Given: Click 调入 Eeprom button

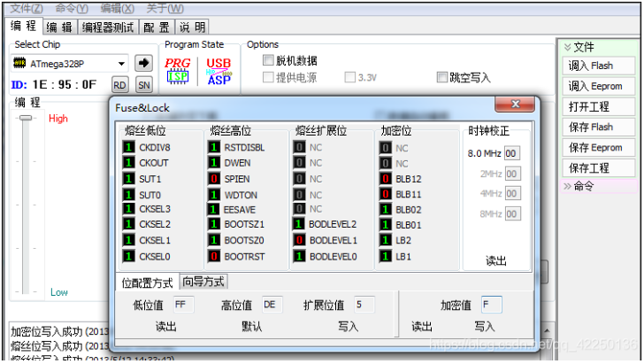Looking at the screenshot, I should pyautogui.click(x=598, y=87).
